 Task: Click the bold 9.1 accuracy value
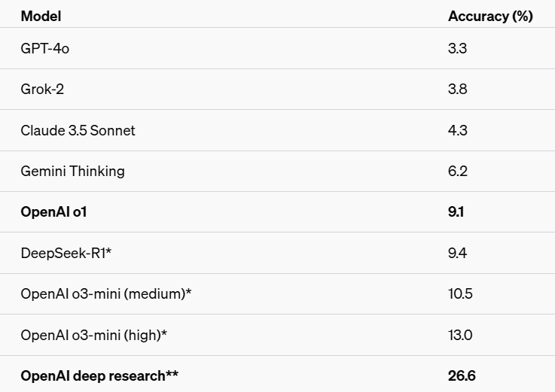point(456,212)
